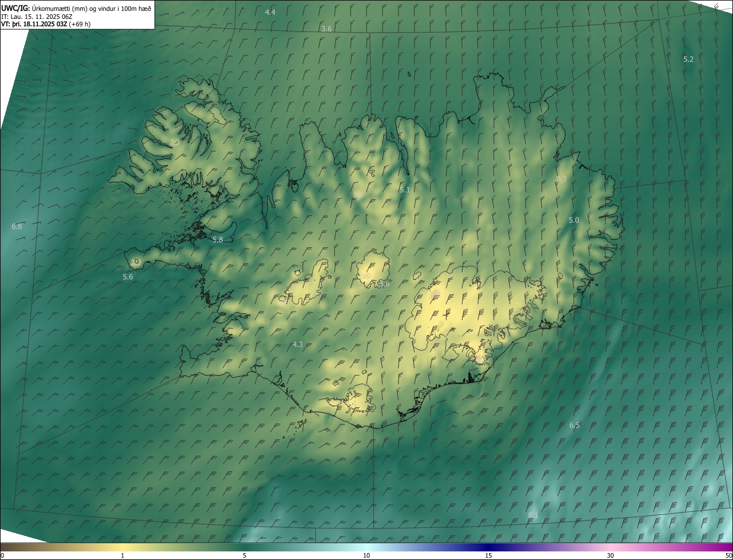Select the 5.0 value label
This screenshot has width=733, height=560.
coord(574,220)
